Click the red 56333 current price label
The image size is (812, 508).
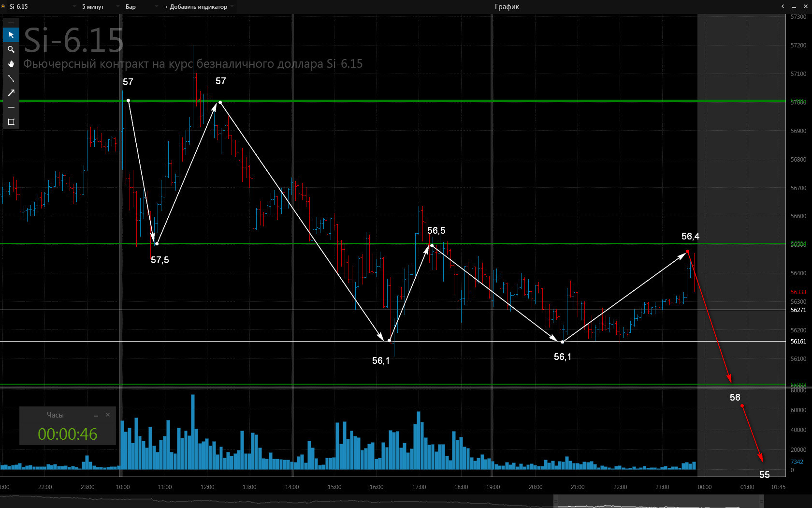click(798, 292)
